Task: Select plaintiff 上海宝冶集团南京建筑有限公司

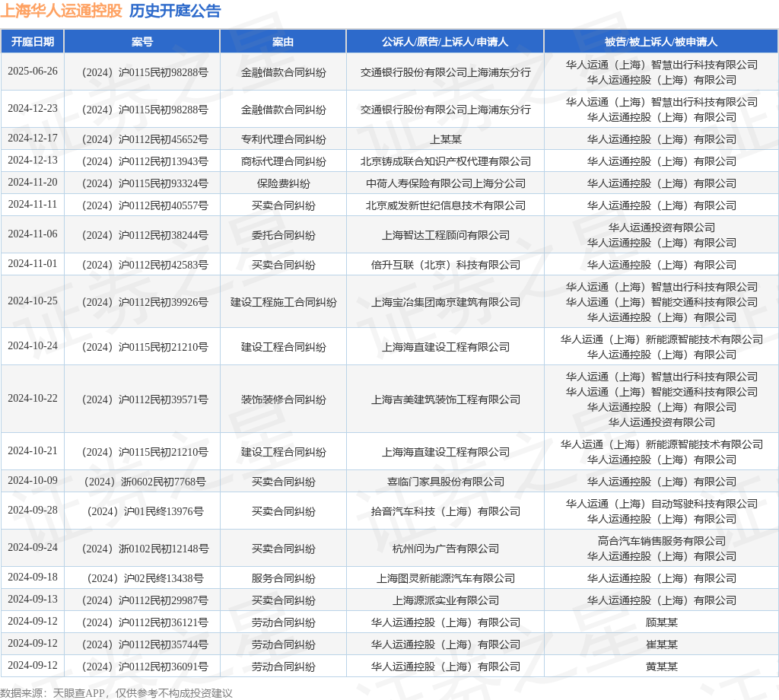Action: point(446,303)
